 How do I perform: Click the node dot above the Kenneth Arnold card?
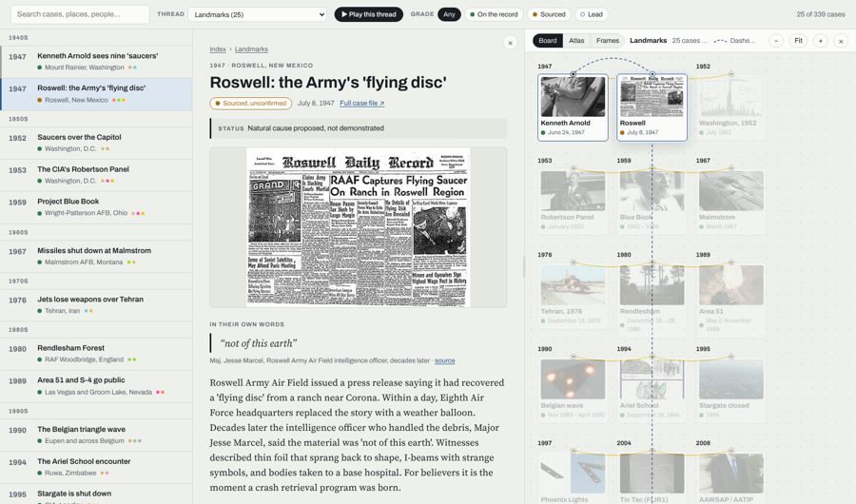pos(573,74)
